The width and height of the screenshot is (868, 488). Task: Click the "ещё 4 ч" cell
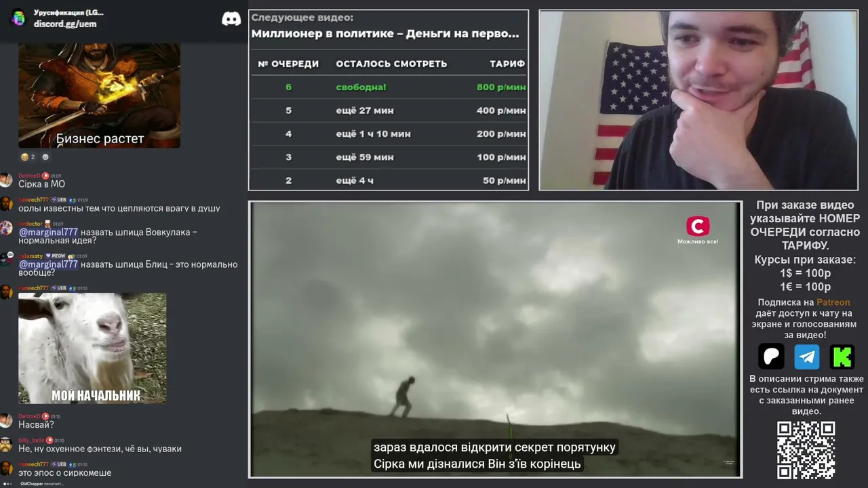pos(355,181)
